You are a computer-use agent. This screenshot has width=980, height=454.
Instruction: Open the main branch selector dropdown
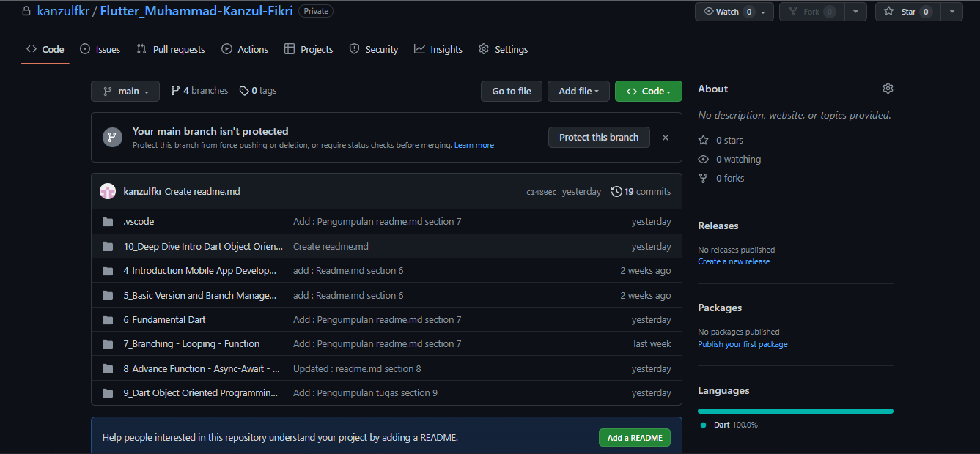[125, 91]
